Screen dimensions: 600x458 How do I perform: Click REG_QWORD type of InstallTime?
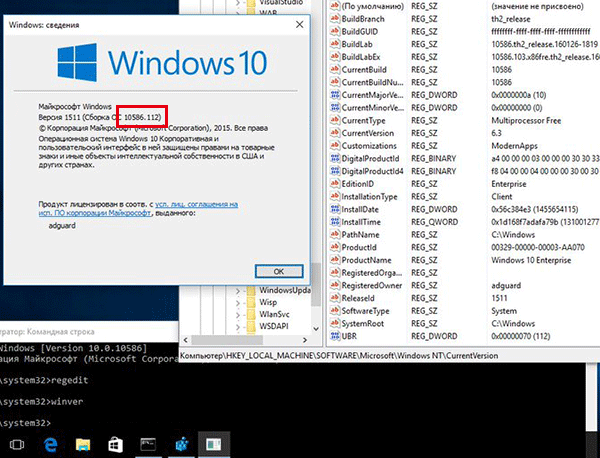[434, 222]
